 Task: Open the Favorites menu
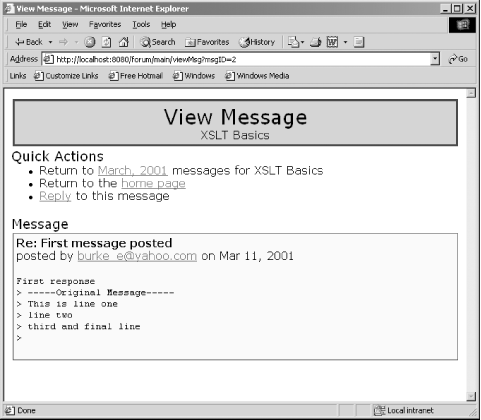coord(105,24)
